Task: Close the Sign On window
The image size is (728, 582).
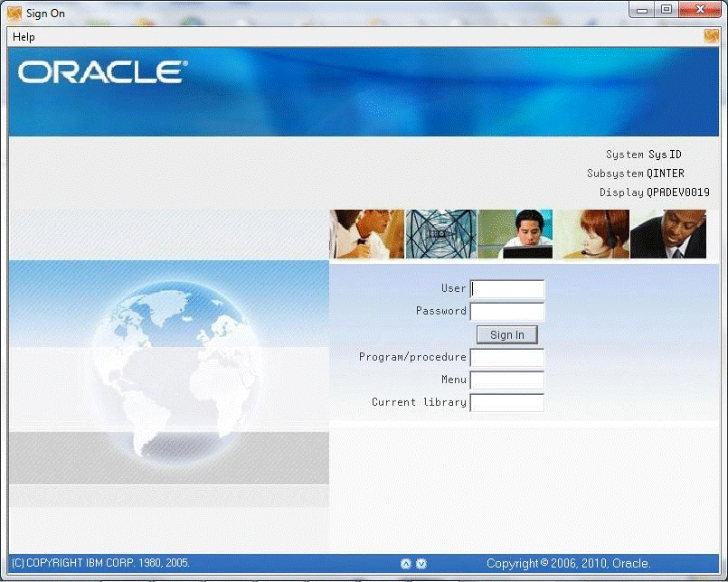Action: (x=700, y=10)
